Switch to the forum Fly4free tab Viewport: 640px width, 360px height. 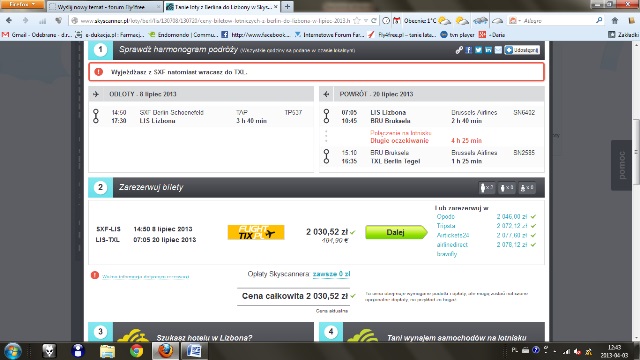pyautogui.click(x=101, y=7)
